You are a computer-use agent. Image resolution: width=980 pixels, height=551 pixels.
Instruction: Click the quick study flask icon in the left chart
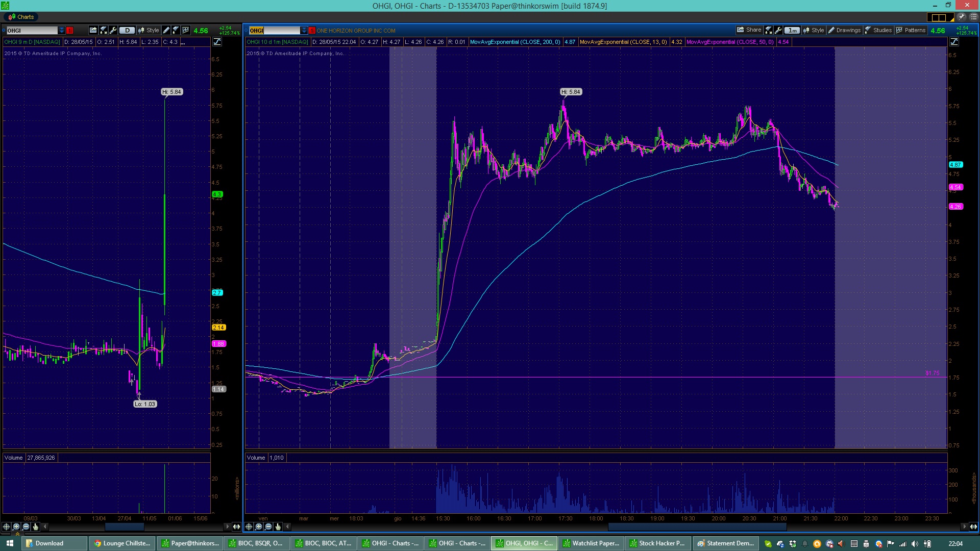pyautogui.click(x=104, y=30)
